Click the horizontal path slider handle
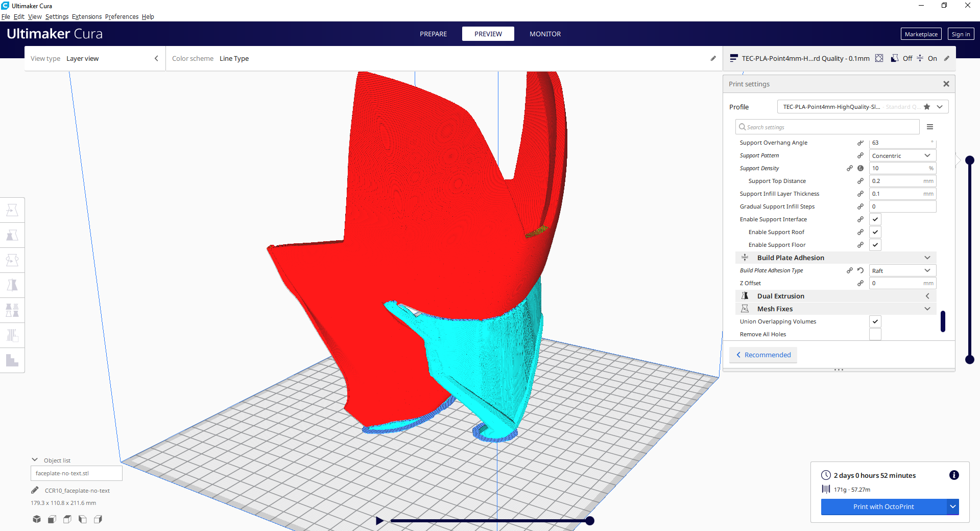 (x=590, y=521)
